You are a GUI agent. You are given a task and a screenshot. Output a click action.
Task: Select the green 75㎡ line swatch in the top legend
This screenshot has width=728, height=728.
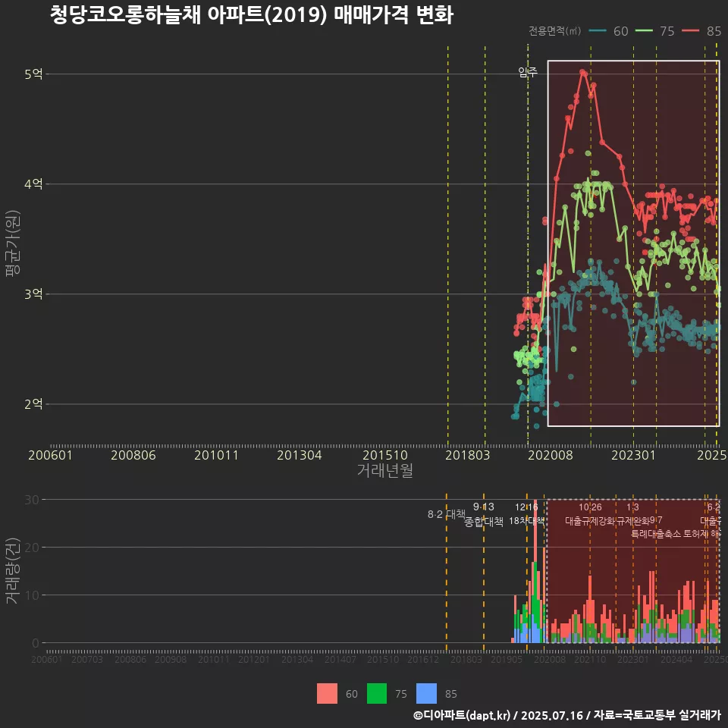click(644, 31)
